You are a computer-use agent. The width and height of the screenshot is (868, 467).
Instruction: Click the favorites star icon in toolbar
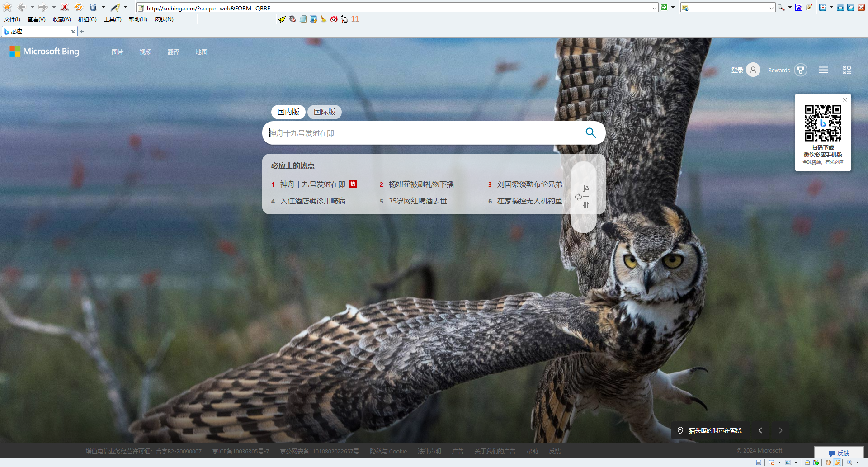[x=7, y=7]
